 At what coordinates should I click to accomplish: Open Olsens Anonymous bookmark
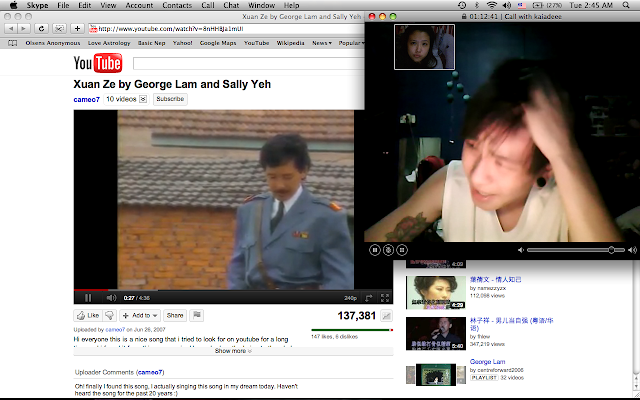coord(53,43)
